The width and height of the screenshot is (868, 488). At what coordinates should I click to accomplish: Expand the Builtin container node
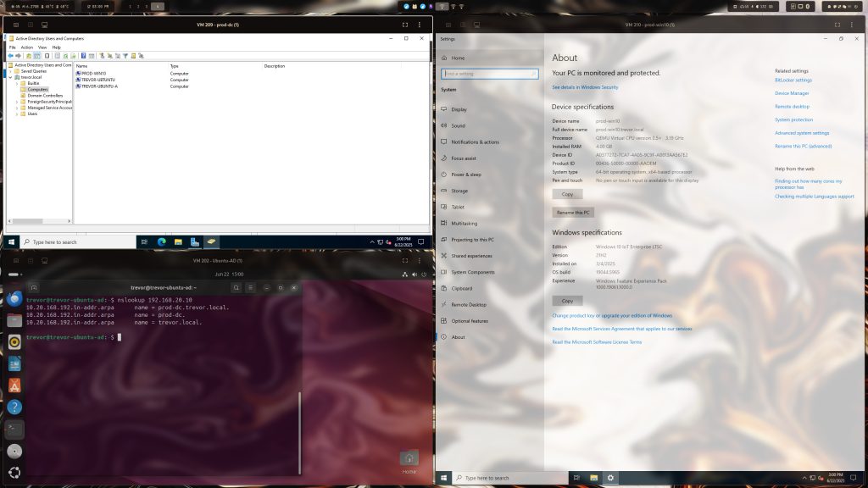pyautogui.click(x=17, y=84)
